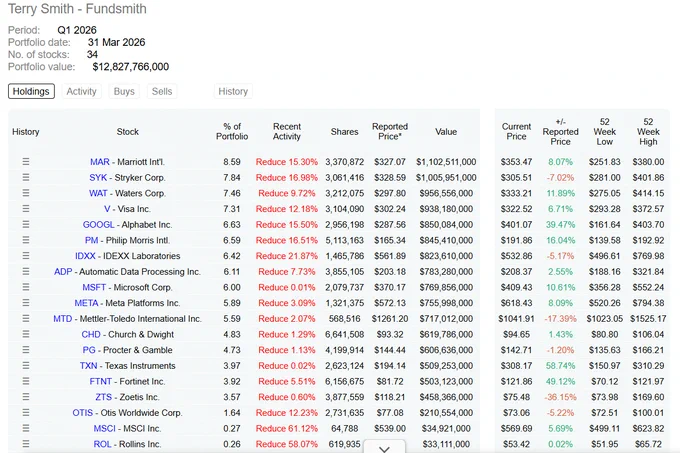Open history icon for MSCI row
The image size is (680, 453).
point(26,428)
